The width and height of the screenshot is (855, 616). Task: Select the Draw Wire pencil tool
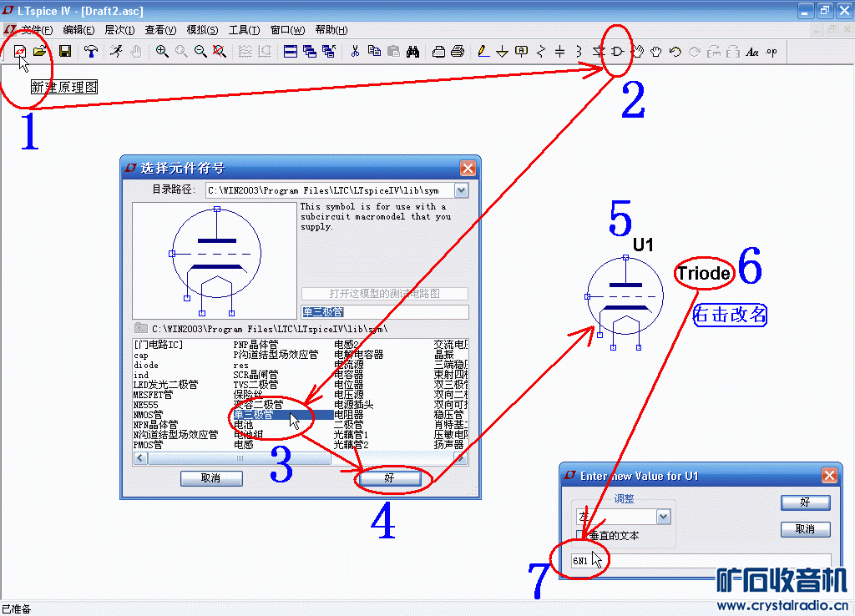click(483, 51)
